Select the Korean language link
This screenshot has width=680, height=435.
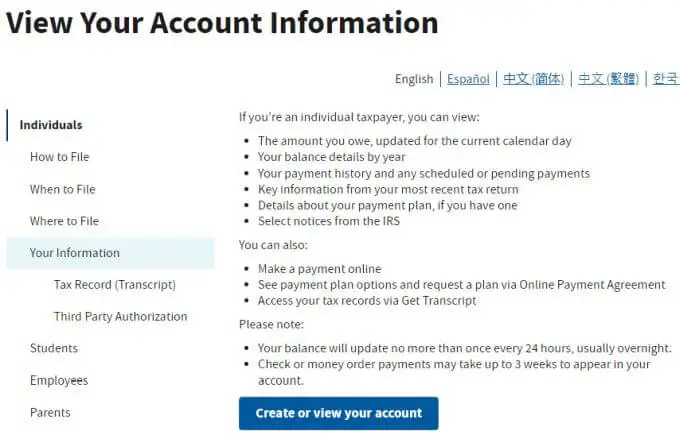666,79
